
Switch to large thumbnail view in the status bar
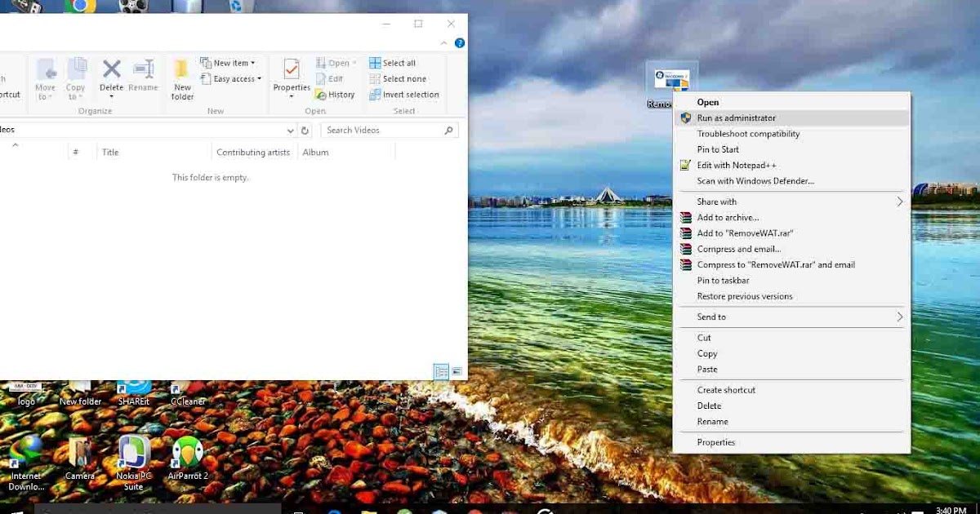point(458,371)
